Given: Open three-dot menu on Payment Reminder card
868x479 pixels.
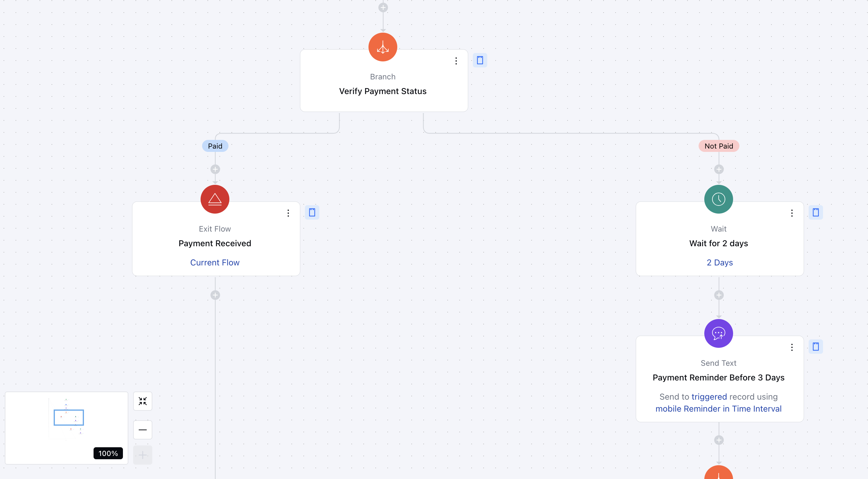Looking at the screenshot, I should click(792, 347).
